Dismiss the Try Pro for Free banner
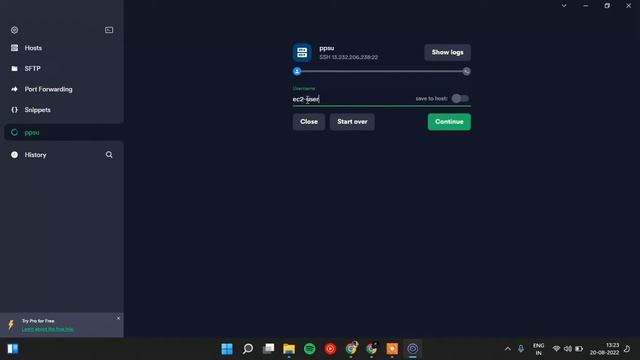The image size is (640, 360). (x=118, y=318)
